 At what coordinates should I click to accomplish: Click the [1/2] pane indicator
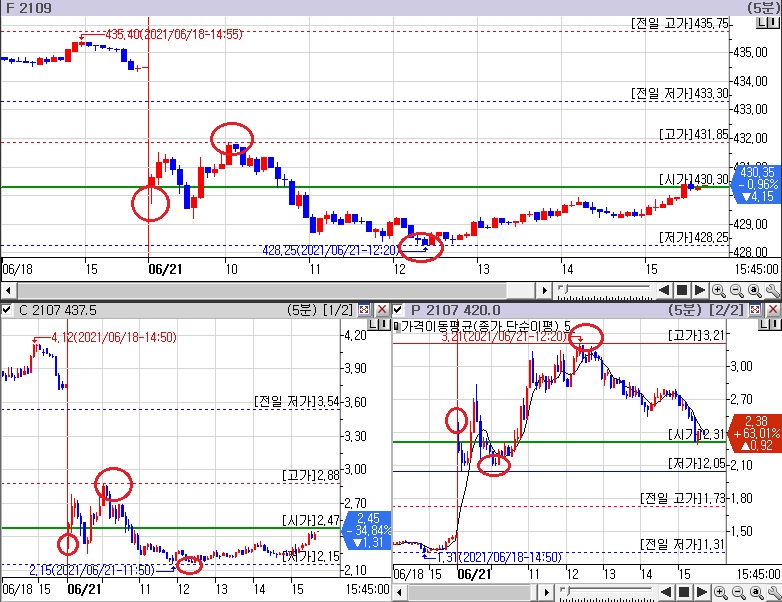point(338,310)
